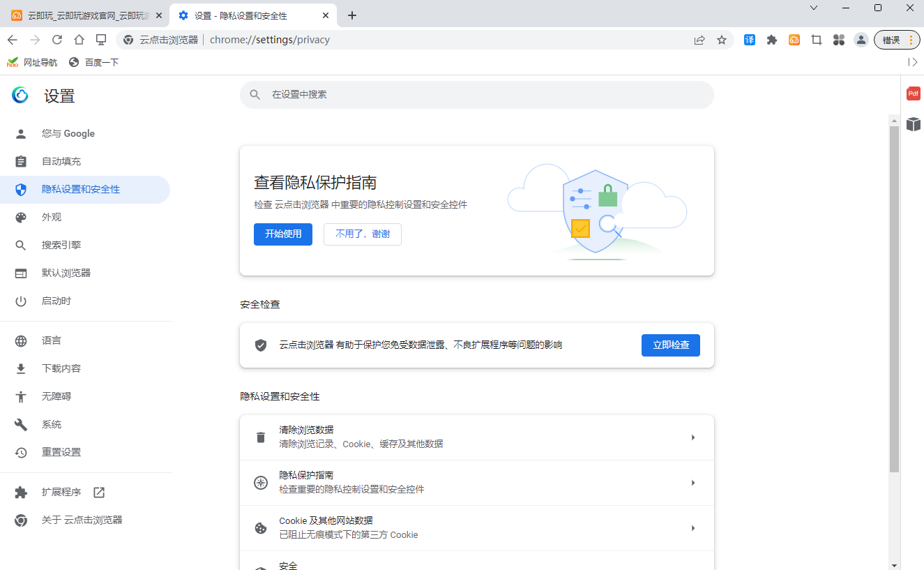Click the 立即检查 button
Image resolution: width=924 pixels, height=570 pixels.
[670, 345]
